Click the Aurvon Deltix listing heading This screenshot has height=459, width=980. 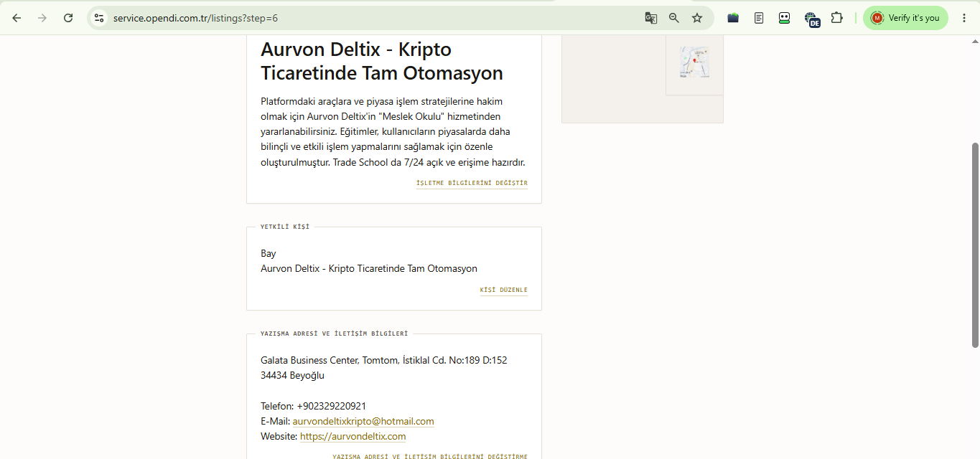pos(382,61)
